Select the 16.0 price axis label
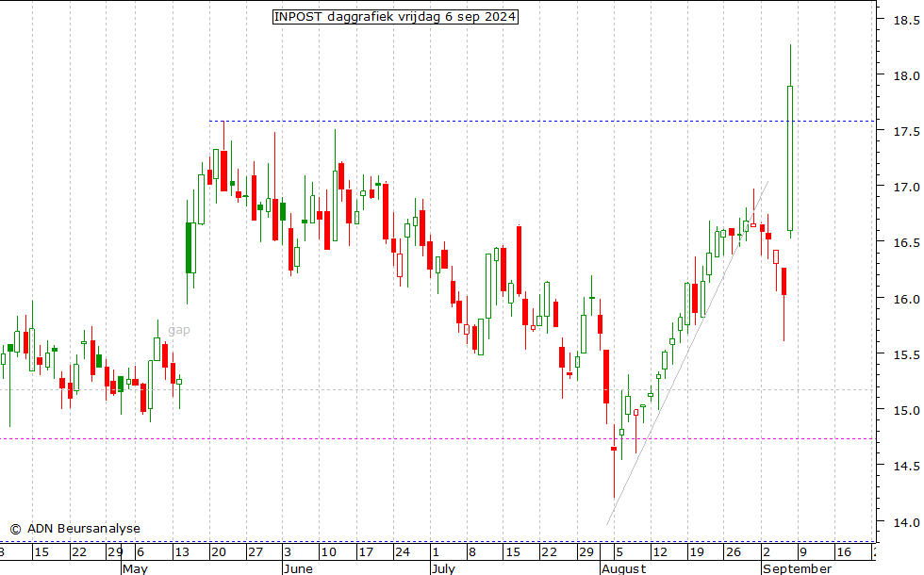924x575 pixels. pos(906,299)
